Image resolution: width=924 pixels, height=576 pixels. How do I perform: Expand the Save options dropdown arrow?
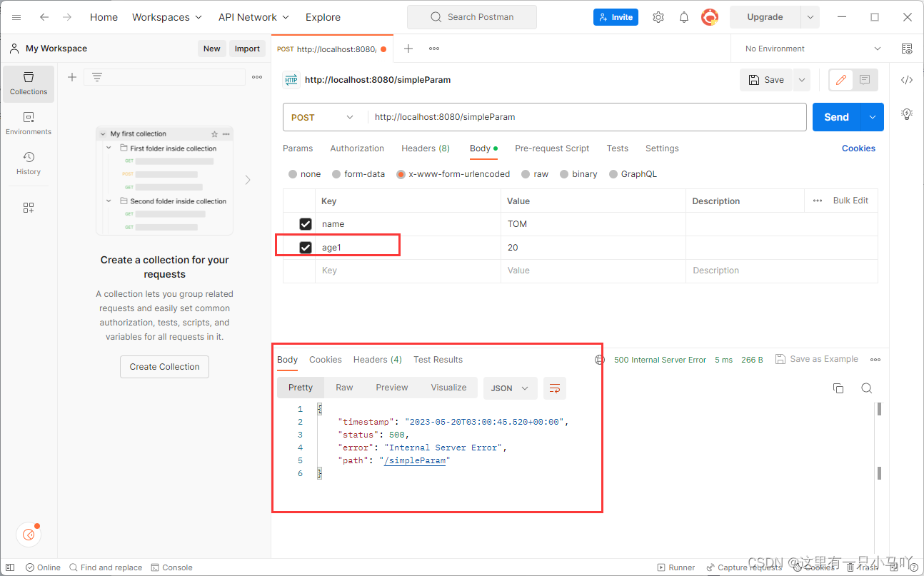coord(801,80)
